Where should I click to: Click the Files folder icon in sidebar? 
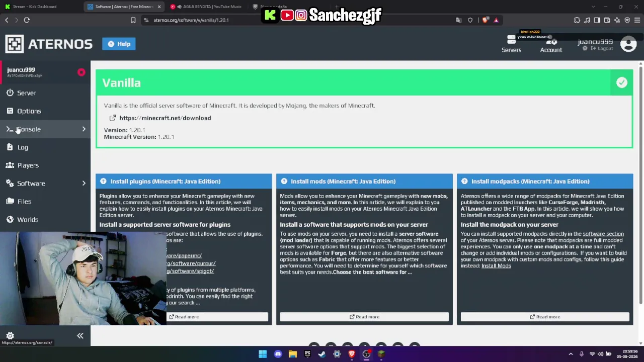(x=10, y=202)
